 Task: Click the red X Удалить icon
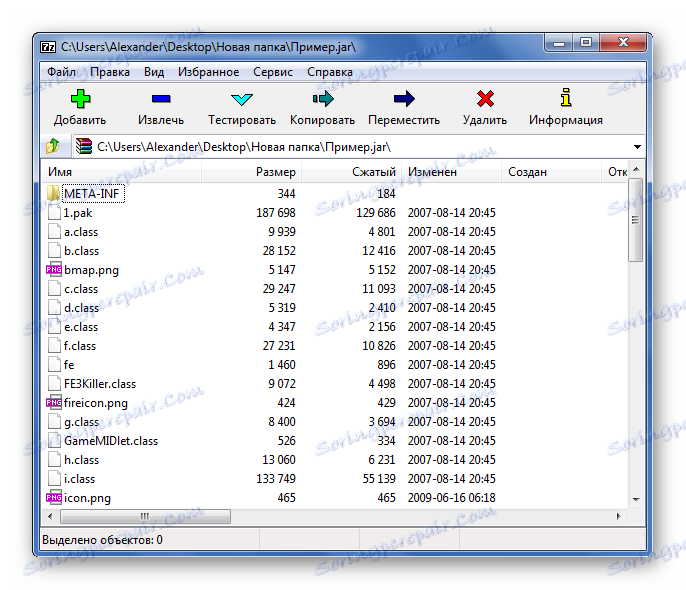pos(485,99)
